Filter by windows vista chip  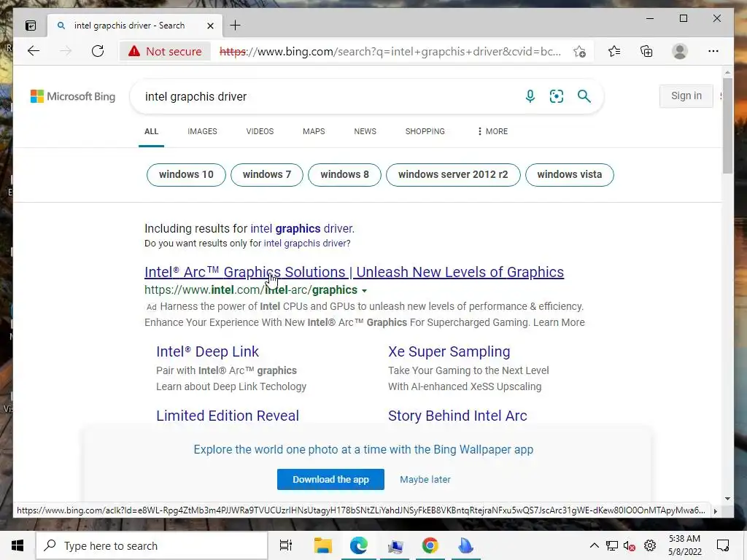569,175
